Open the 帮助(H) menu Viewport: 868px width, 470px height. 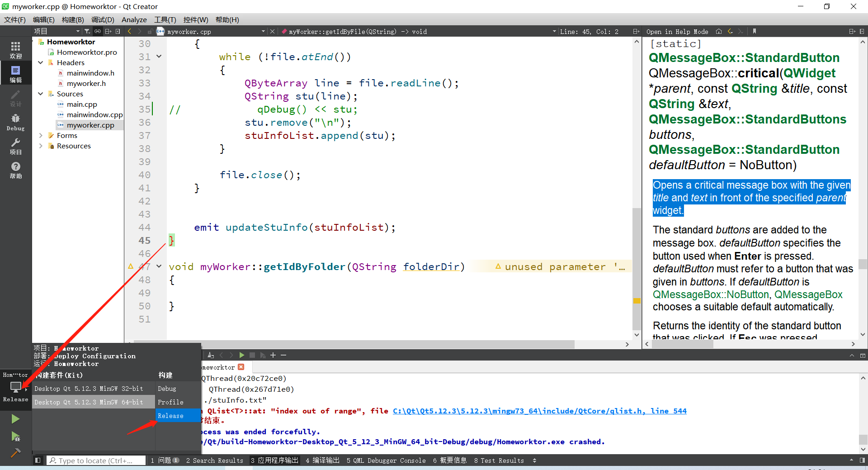pos(227,19)
